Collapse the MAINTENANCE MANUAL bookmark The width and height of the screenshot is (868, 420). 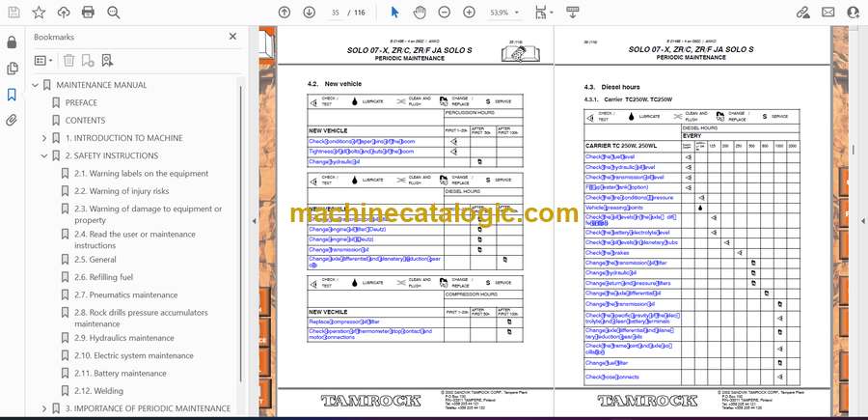36,85
